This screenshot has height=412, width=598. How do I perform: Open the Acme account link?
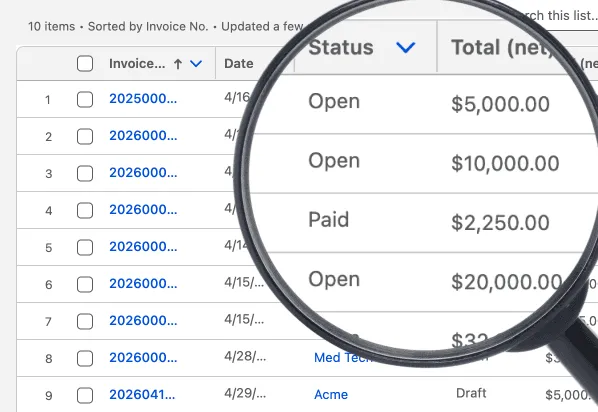pyautogui.click(x=331, y=394)
